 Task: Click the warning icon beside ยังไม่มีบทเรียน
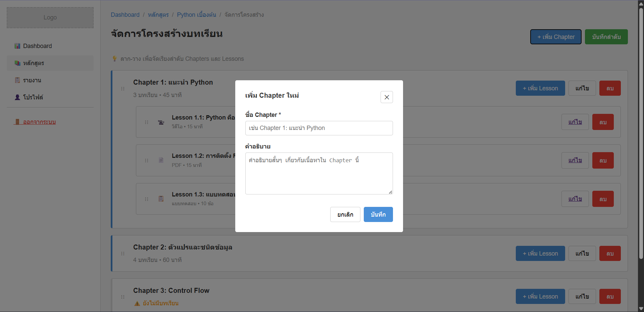[137, 303]
